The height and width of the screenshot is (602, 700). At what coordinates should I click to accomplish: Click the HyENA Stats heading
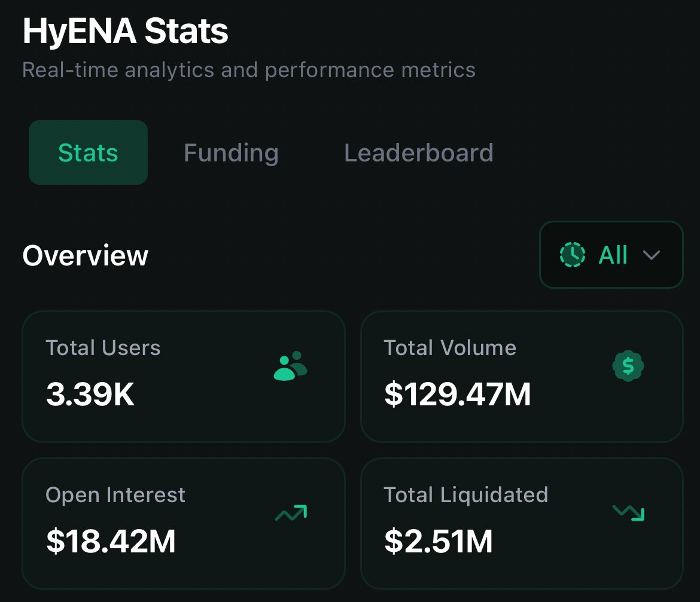click(x=126, y=31)
